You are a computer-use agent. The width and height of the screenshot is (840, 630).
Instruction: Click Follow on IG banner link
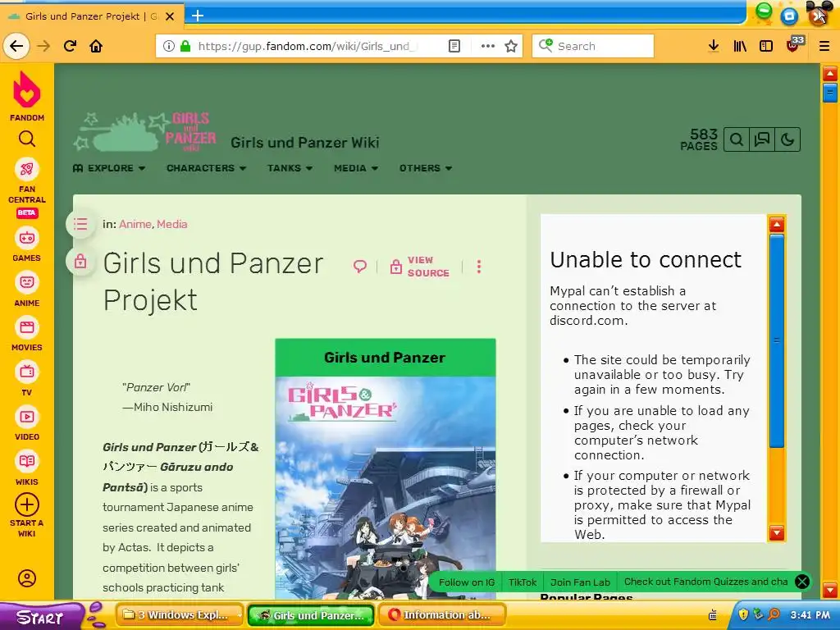click(467, 582)
